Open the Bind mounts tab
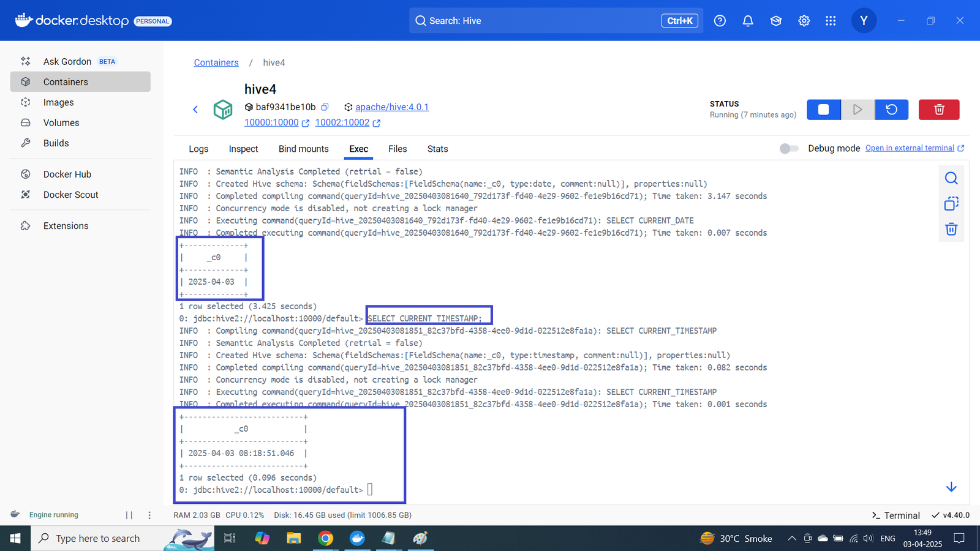 (x=304, y=149)
